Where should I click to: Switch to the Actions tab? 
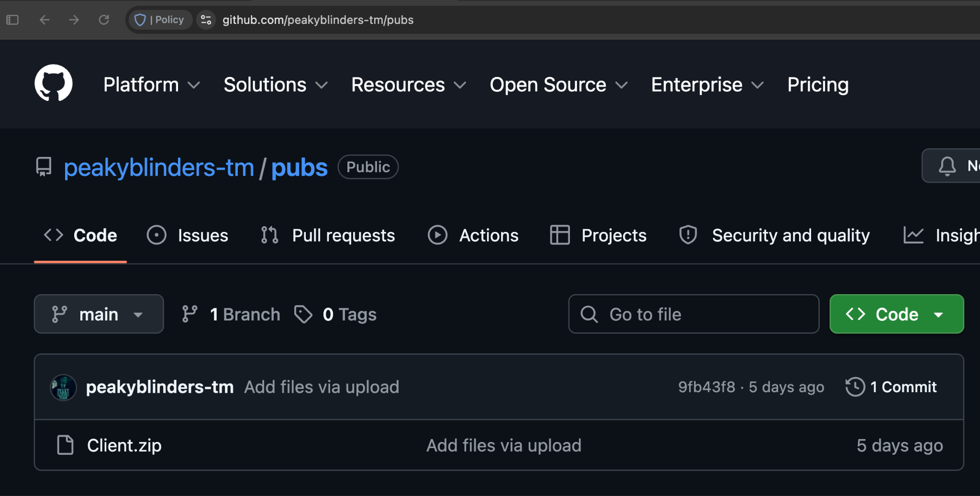click(473, 235)
